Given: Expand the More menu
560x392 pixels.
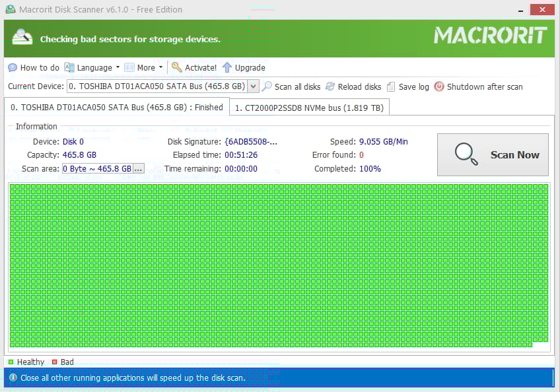Looking at the screenshot, I should (x=144, y=67).
